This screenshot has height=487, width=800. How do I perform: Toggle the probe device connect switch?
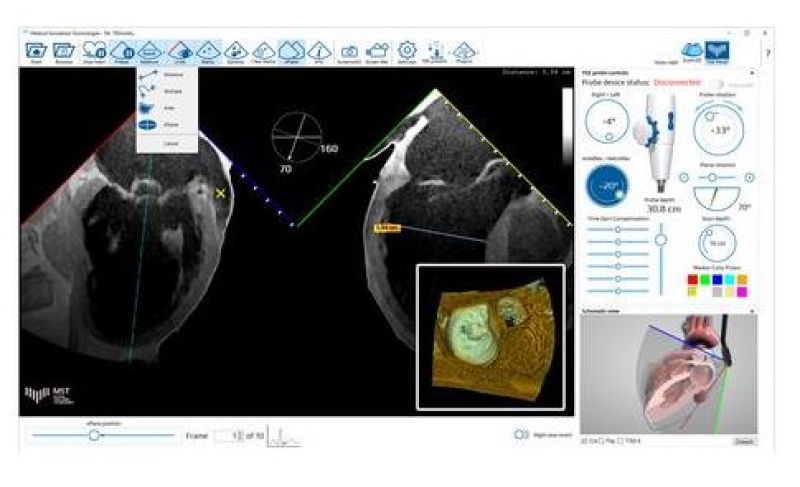point(715,83)
